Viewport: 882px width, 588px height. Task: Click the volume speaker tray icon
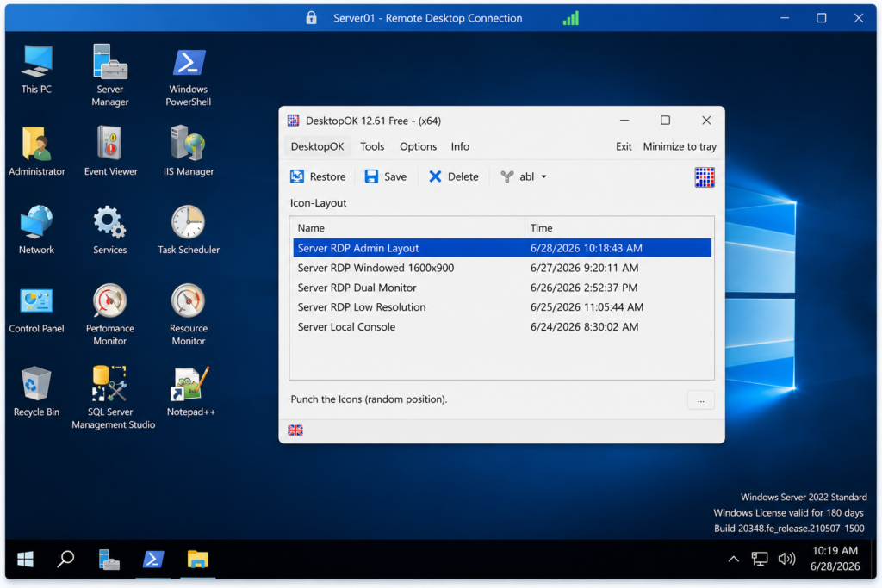pyautogui.click(x=786, y=559)
